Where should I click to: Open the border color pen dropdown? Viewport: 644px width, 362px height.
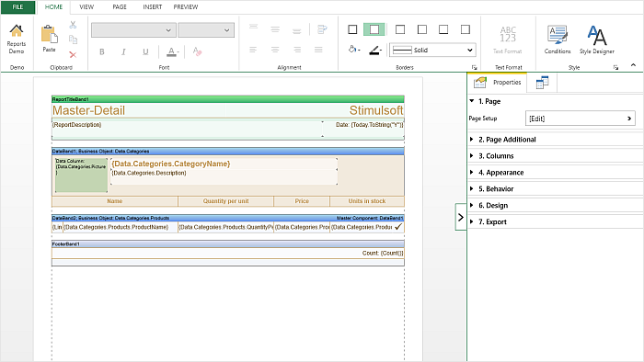pyautogui.click(x=375, y=50)
